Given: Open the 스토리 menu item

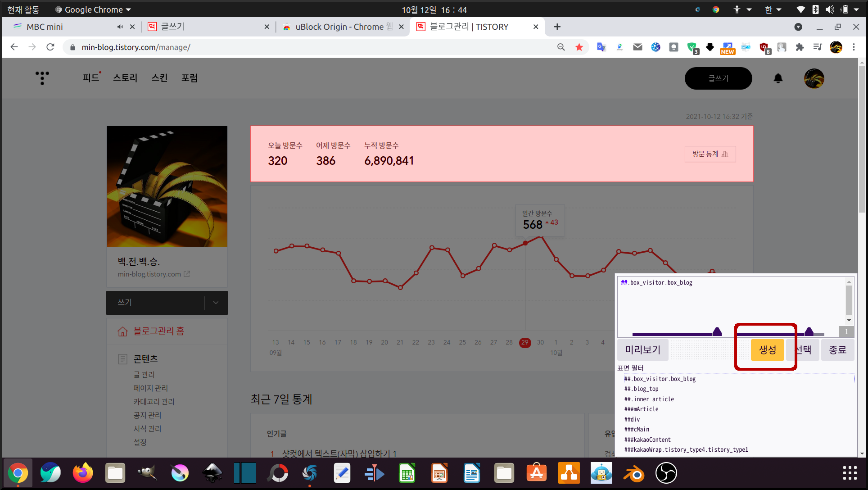Looking at the screenshot, I should (125, 78).
